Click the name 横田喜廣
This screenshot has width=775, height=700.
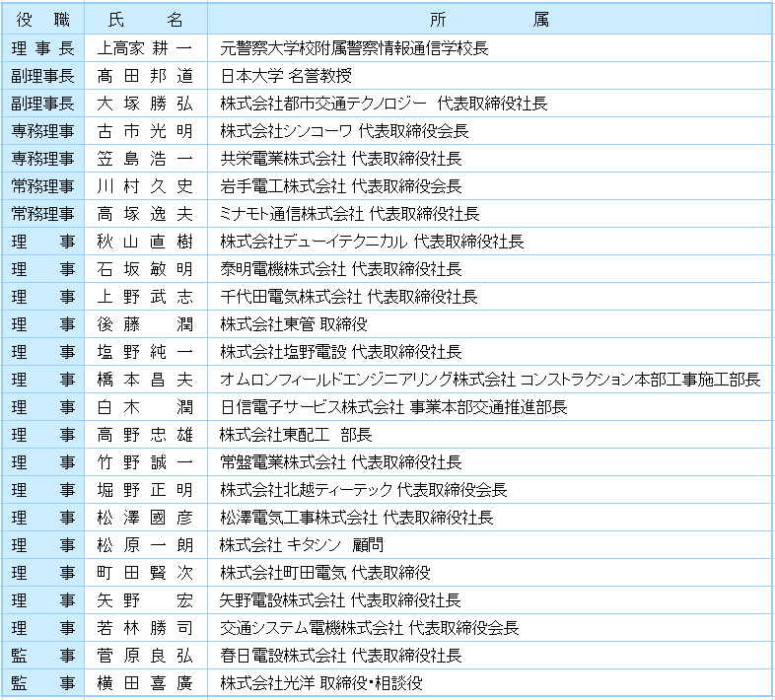[146, 684]
